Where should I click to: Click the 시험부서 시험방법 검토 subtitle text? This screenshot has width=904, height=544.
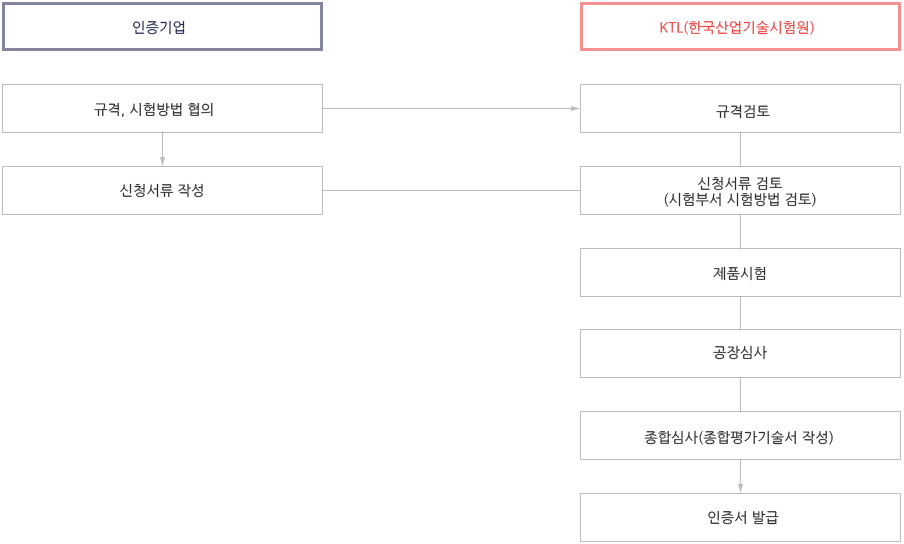tap(740, 199)
